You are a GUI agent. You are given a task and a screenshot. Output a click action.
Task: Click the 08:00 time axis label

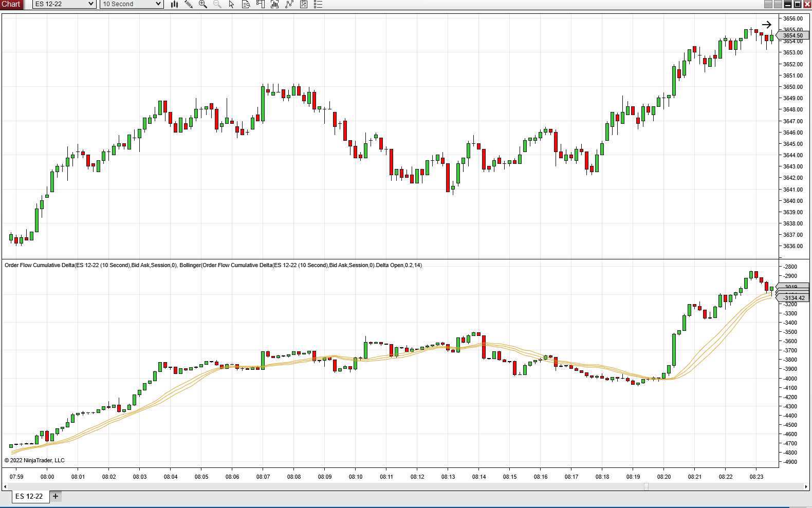[x=47, y=477]
